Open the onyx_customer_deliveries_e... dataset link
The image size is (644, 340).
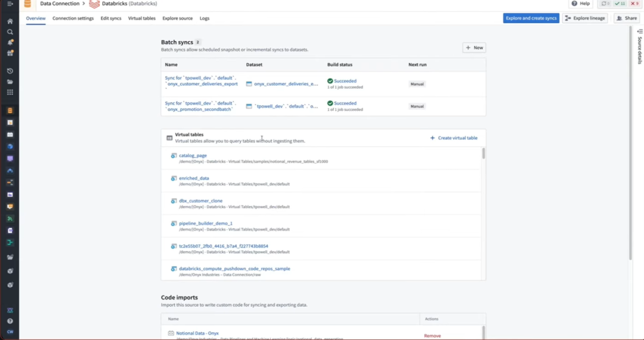pyautogui.click(x=286, y=84)
